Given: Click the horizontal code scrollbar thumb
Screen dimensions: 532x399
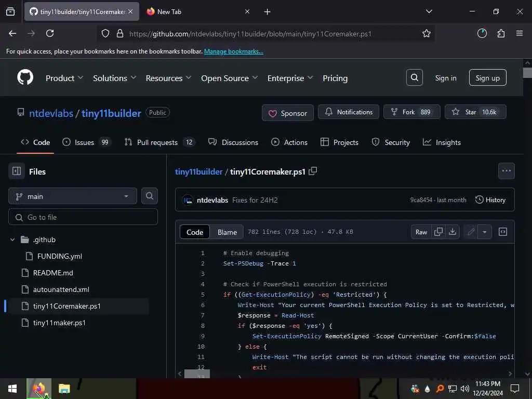Looking at the screenshot, I should tap(197, 374).
